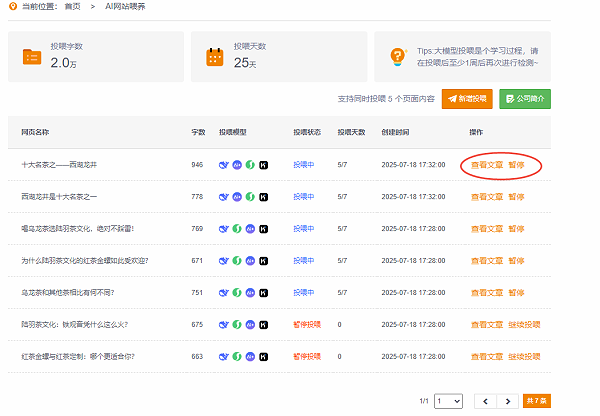Click the orange 共7条 total count button
The height and width of the screenshot is (416, 600).
pos(537,401)
